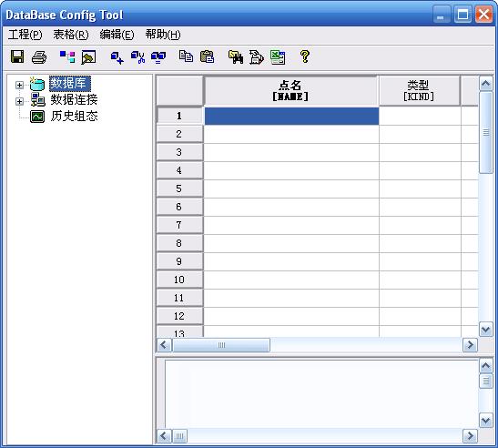The width and height of the screenshot is (498, 448).
Task: Click the Save floppy disk icon
Action: click(17, 57)
